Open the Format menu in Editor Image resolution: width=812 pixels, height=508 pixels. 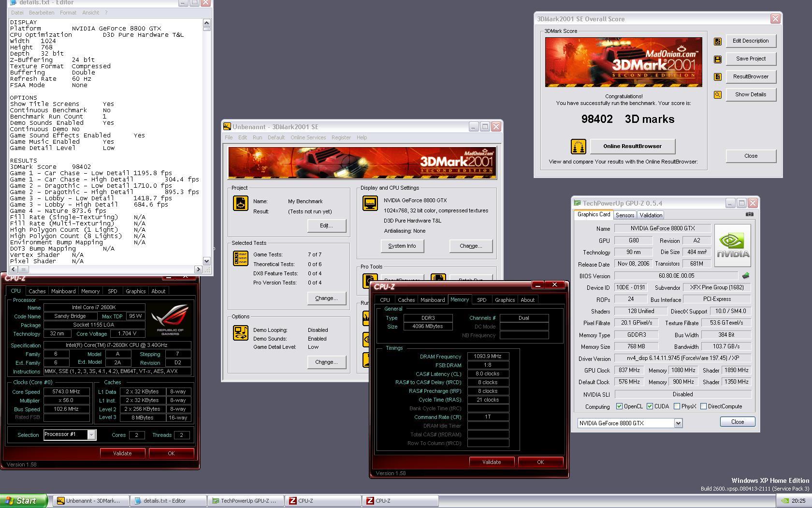pyautogui.click(x=68, y=13)
